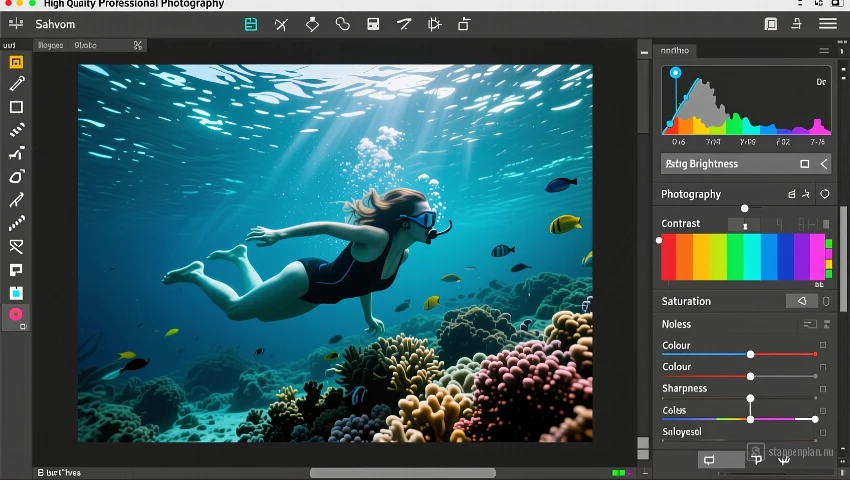Screen dimensions: 850x480
Task: Click the pin icon in Photography row
Action: click(806, 194)
